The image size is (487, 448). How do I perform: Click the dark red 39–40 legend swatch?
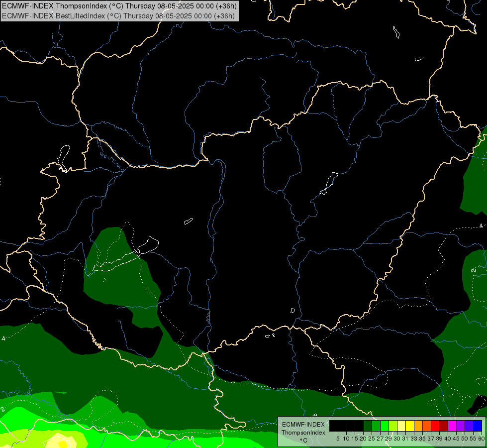click(x=444, y=426)
